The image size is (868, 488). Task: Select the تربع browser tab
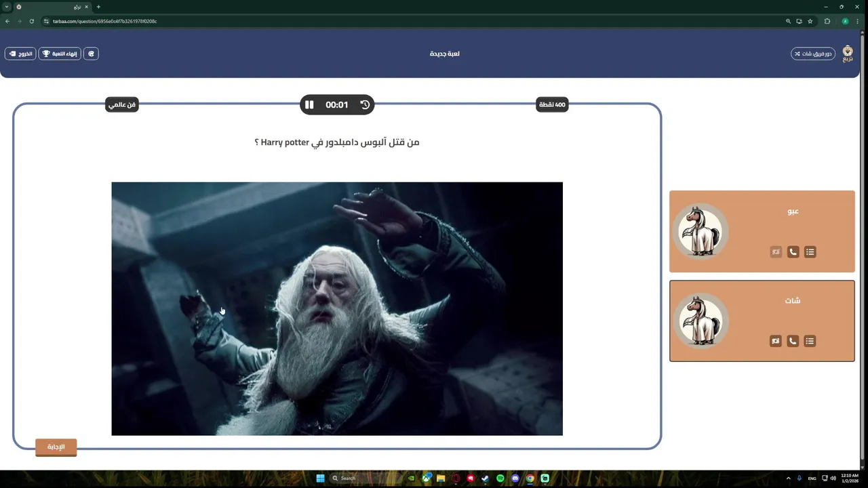point(53,7)
